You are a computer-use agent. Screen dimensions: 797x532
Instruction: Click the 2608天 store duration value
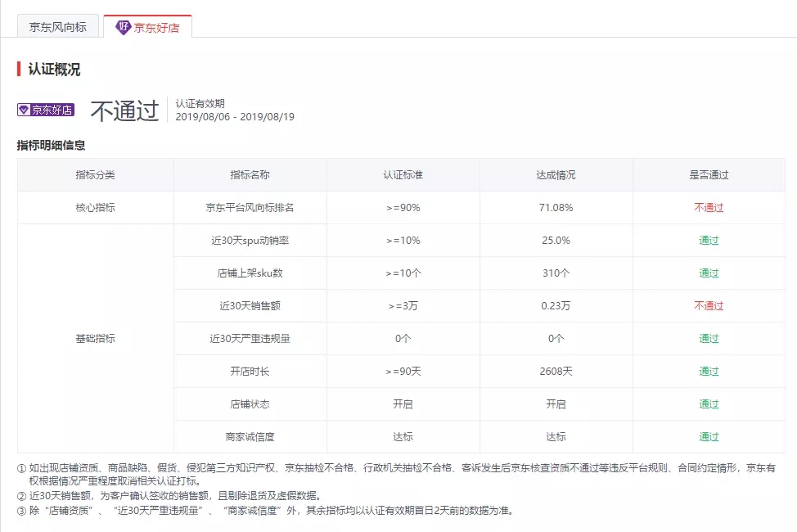556,372
